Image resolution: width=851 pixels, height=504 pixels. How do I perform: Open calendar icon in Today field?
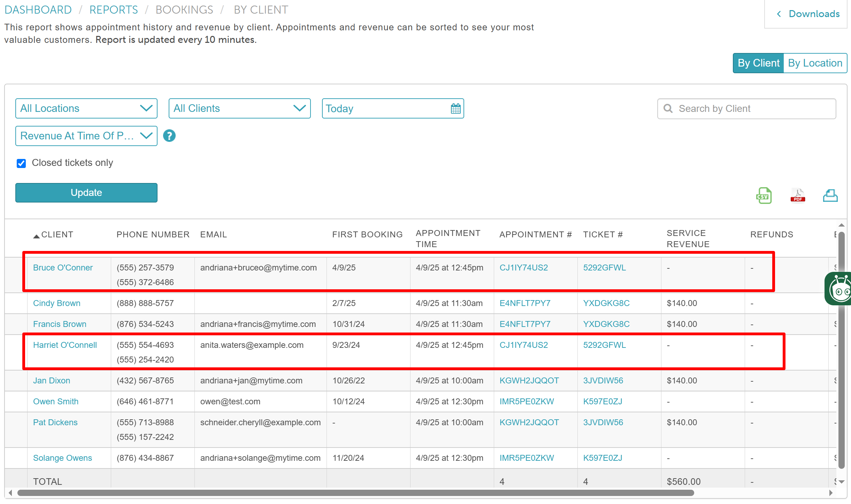click(455, 108)
